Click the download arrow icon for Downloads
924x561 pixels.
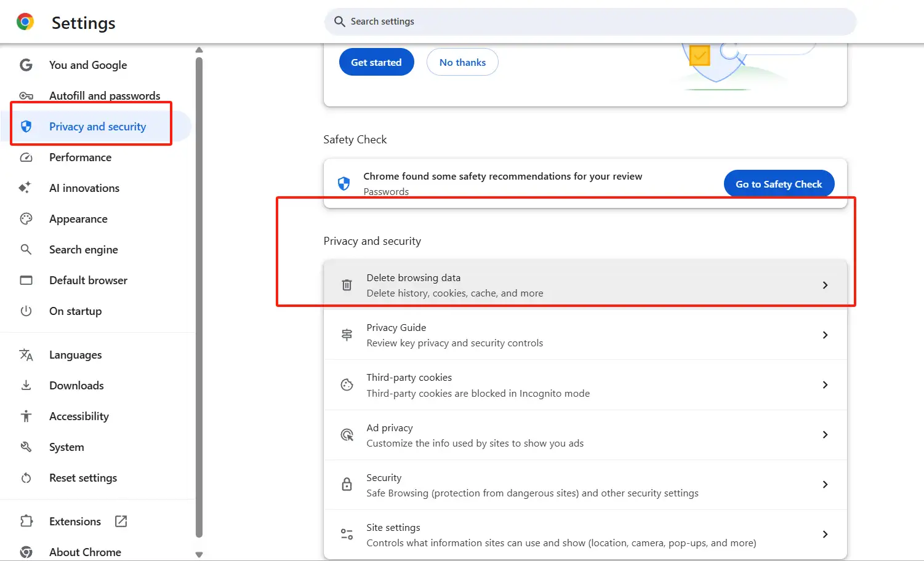click(x=26, y=385)
